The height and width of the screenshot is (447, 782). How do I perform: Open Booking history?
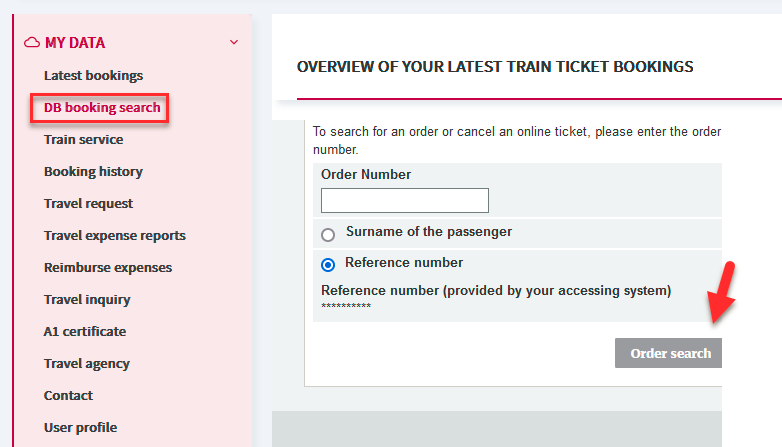(x=93, y=172)
